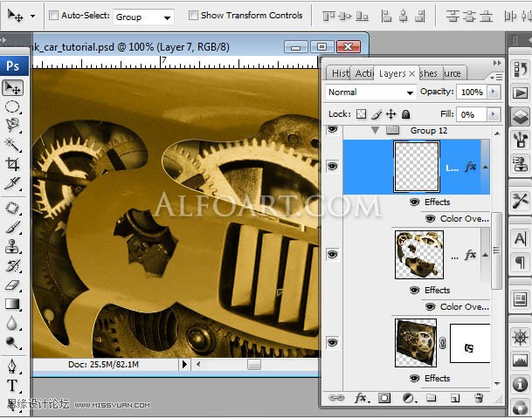Viewport: 532px width, 418px height.
Task: Open the Auto-Select Group dropdown
Action: point(143,17)
